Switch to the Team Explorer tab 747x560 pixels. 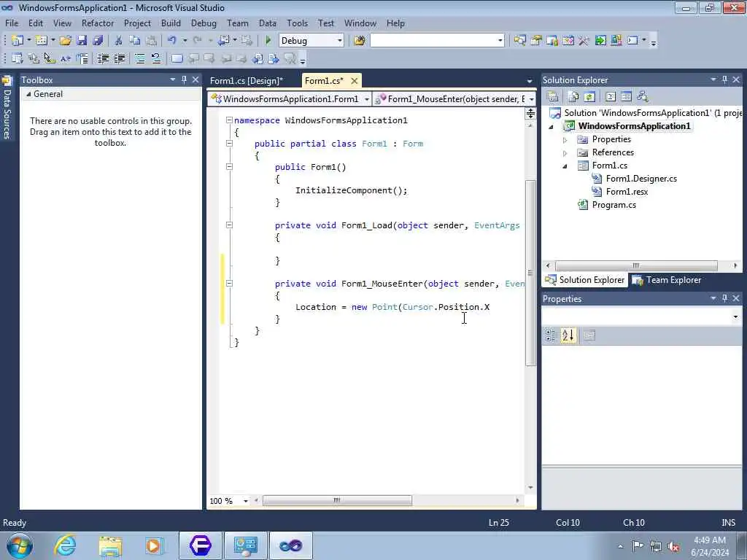[667, 280]
